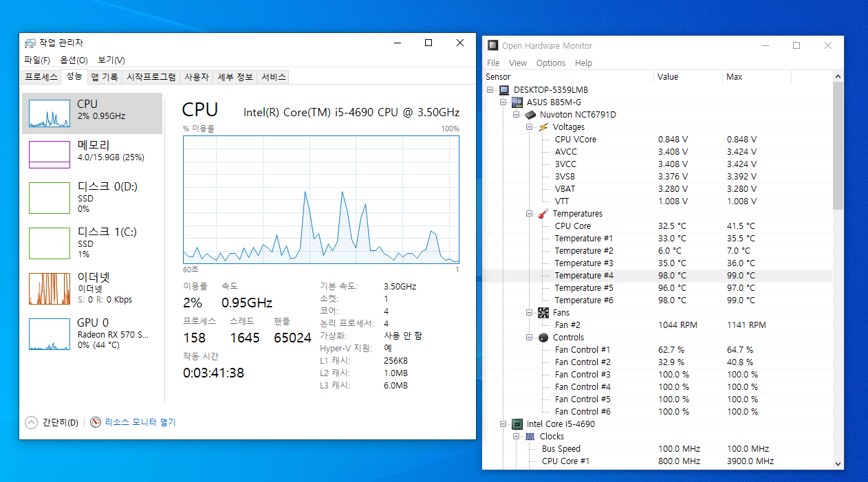Select the Fan Control #6 row
Image resolution: width=868 pixels, height=482 pixels.
click(657, 412)
